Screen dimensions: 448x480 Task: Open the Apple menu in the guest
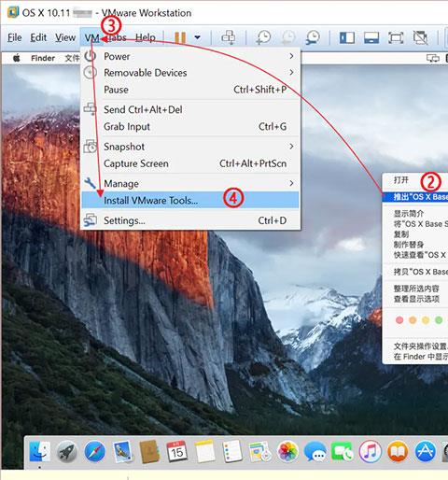[x=17, y=58]
